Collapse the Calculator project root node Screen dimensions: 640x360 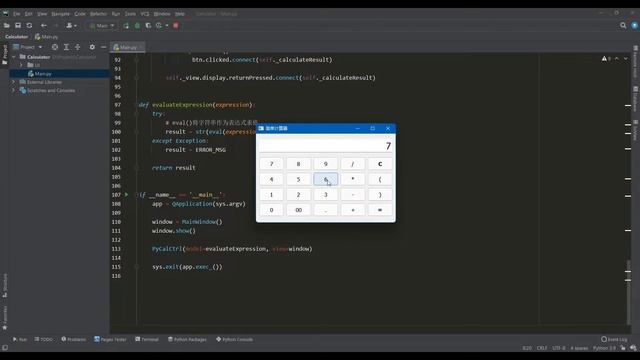click(x=14, y=57)
